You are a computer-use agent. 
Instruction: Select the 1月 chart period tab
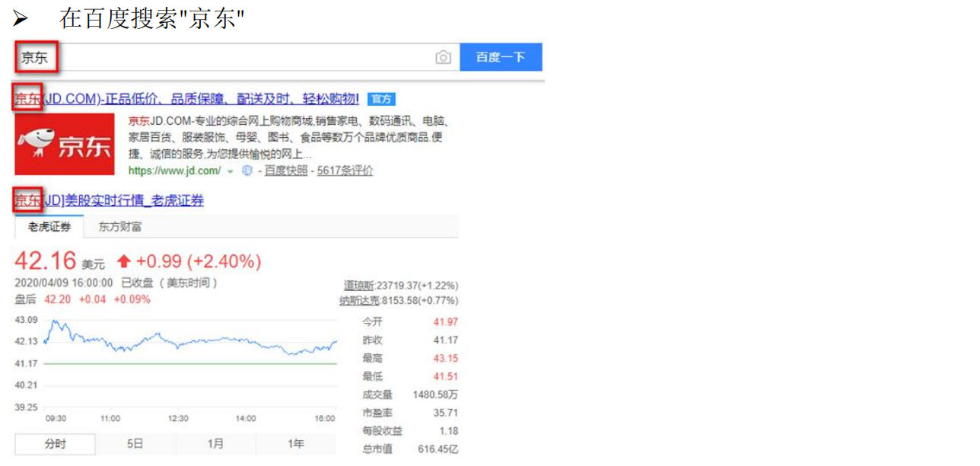click(x=215, y=444)
